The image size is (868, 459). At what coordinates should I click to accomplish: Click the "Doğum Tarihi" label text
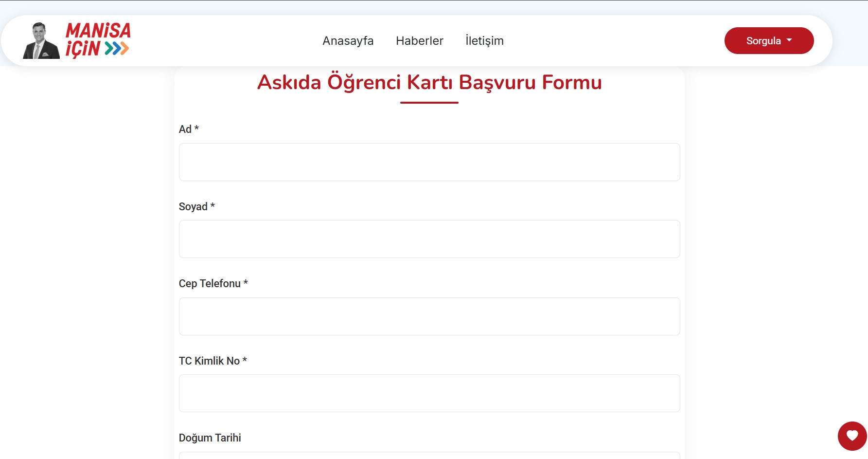[210, 438]
